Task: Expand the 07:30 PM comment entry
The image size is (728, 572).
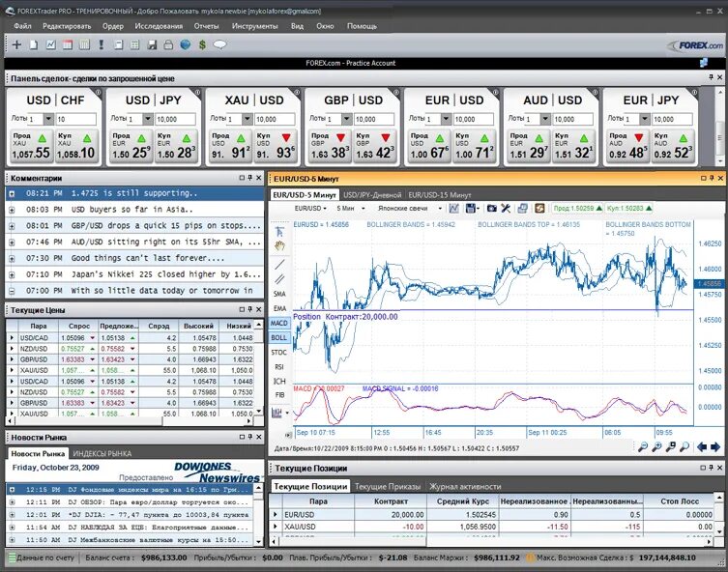Action: [12, 258]
